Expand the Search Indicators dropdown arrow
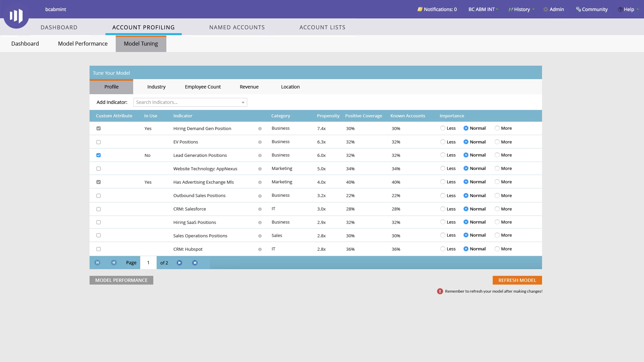Image resolution: width=644 pixels, height=362 pixels. pyautogui.click(x=243, y=103)
